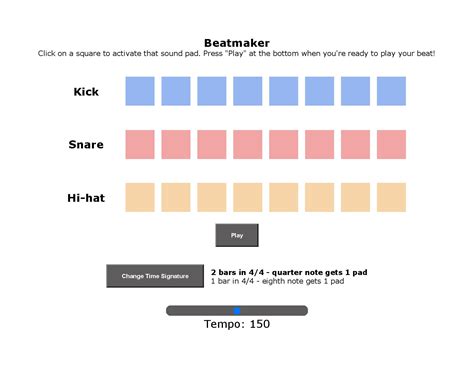Click the Change Time Signature button
474x366 pixels.
pyautogui.click(x=155, y=276)
